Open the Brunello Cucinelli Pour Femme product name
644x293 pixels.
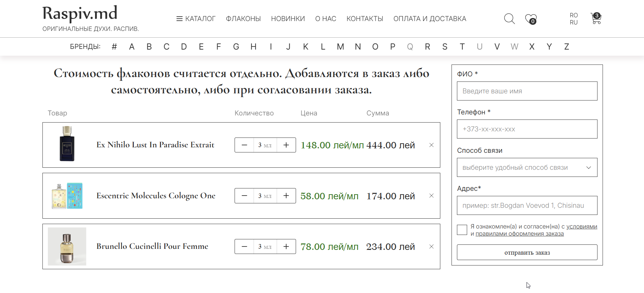tap(152, 246)
